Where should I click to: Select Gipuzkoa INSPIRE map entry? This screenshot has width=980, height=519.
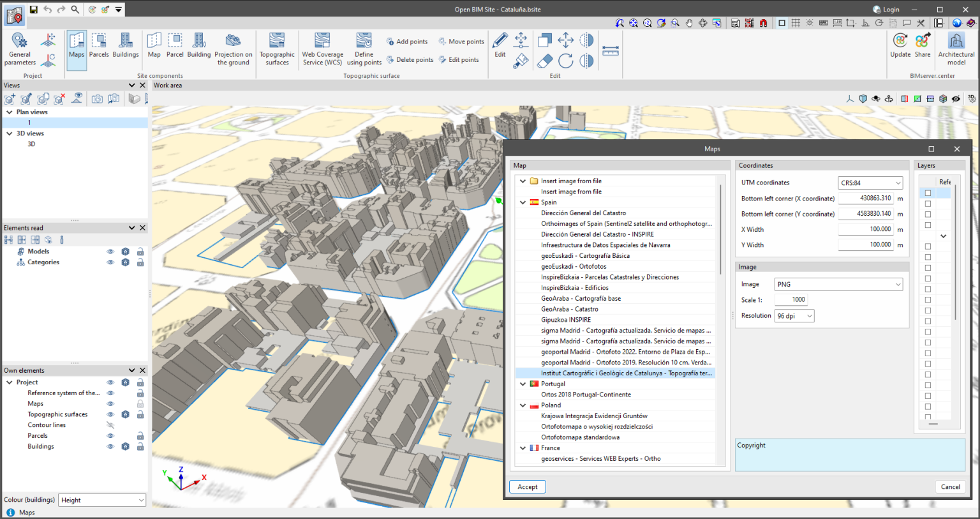(x=566, y=320)
